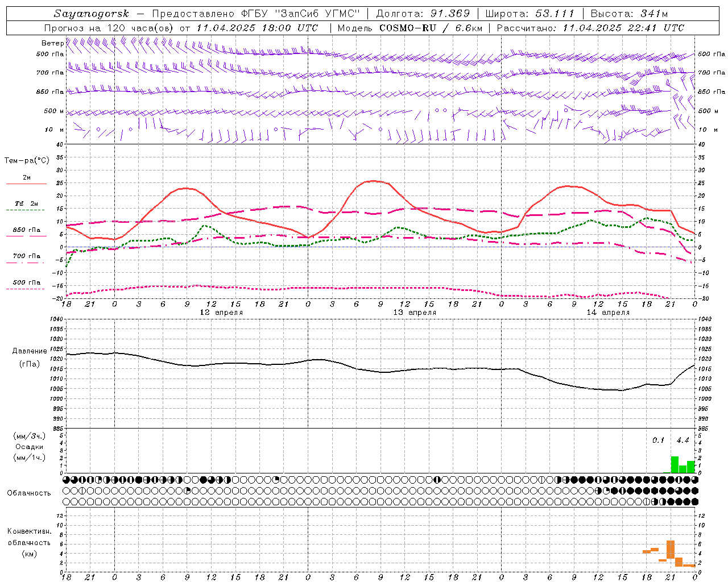Click "500 гПа" in the temperature legend

[27, 282]
